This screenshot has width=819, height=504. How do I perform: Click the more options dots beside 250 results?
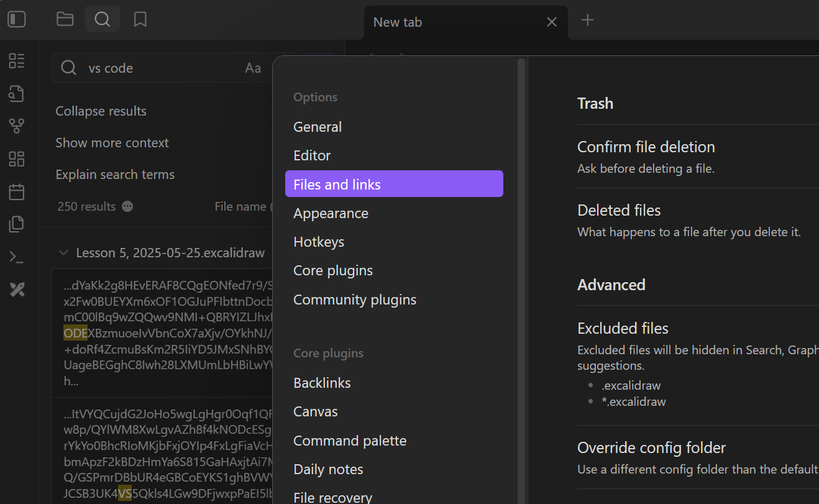127,206
